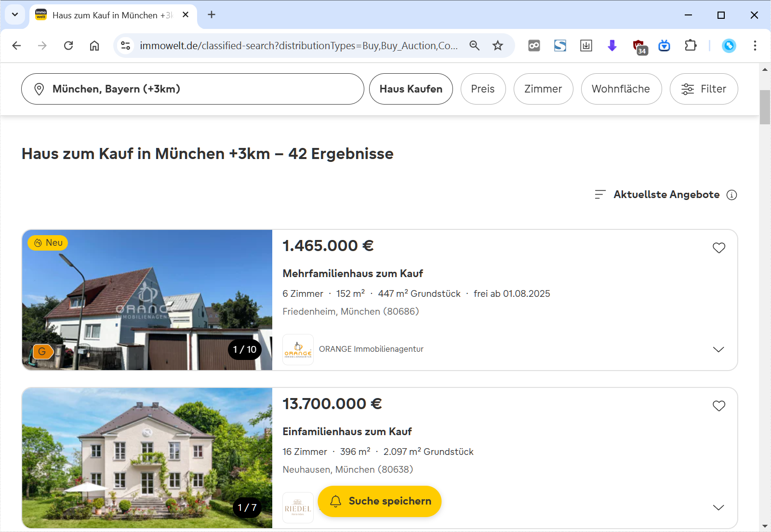Expand ORANGE Immobilienagentur listing details
The image size is (771, 532).
pyautogui.click(x=718, y=349)
